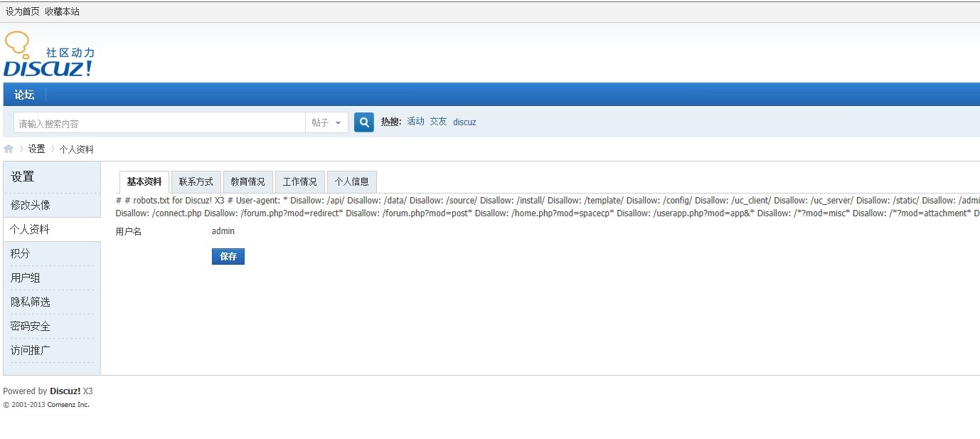Click the Disallow: /connect.php text

point(159,213)
